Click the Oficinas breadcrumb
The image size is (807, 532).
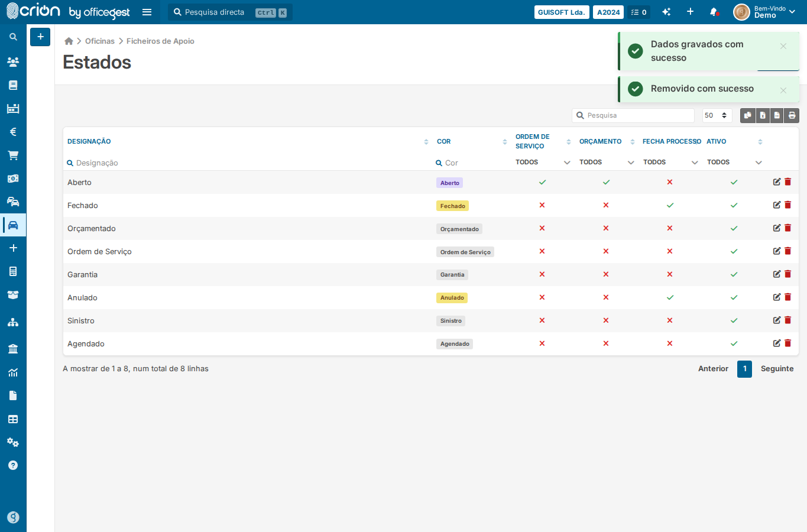(x=100, y=41)
